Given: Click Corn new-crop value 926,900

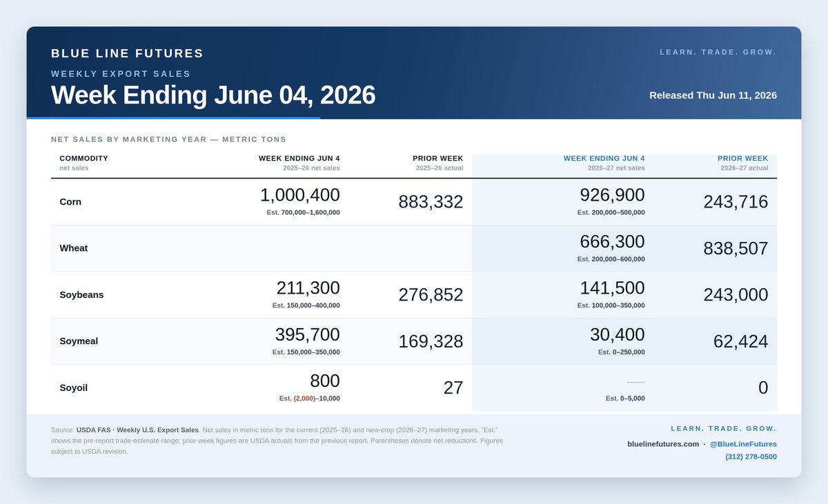Looking at the screenshot, I should 612,195.
